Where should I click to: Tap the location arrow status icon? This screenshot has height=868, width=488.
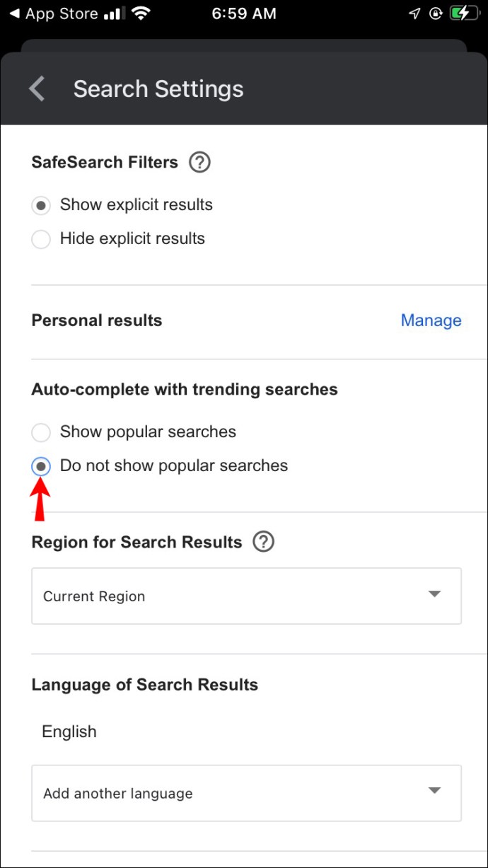click(x=415, y=13)
